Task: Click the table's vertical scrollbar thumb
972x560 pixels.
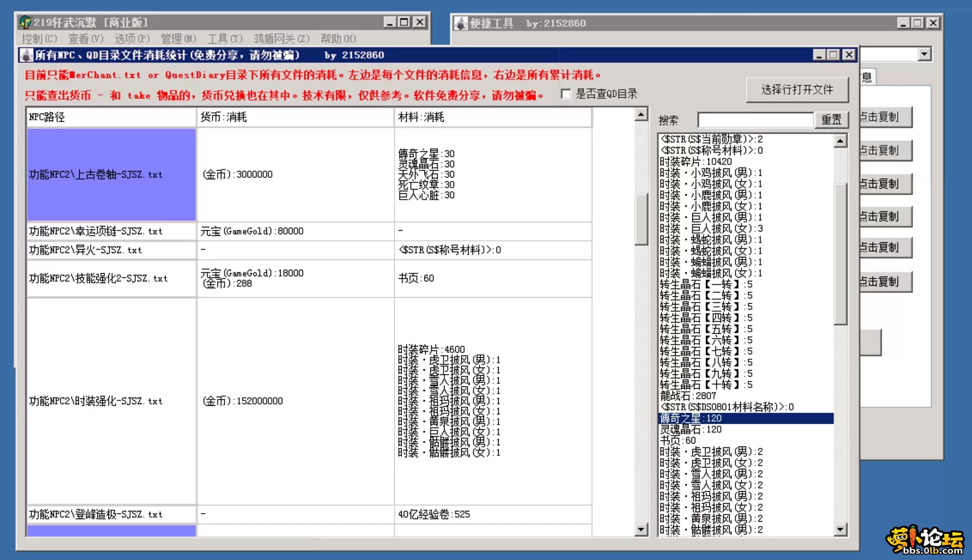Action: [x=641, y=219]
